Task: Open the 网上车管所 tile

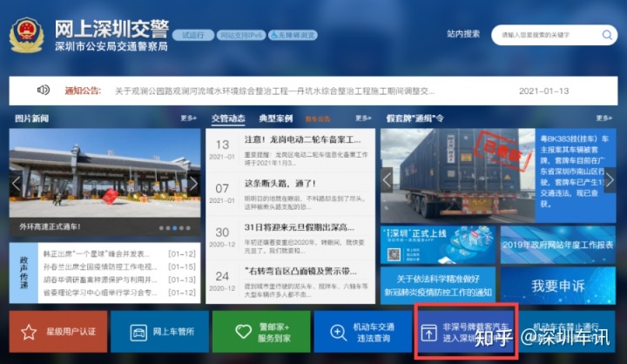Action: (159, 332)
